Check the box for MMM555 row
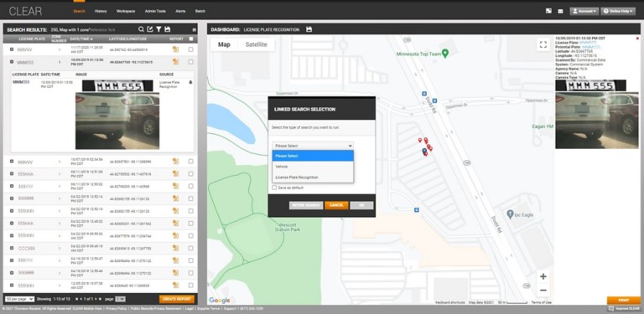This screenshot has width=644, height=314. 190,61
